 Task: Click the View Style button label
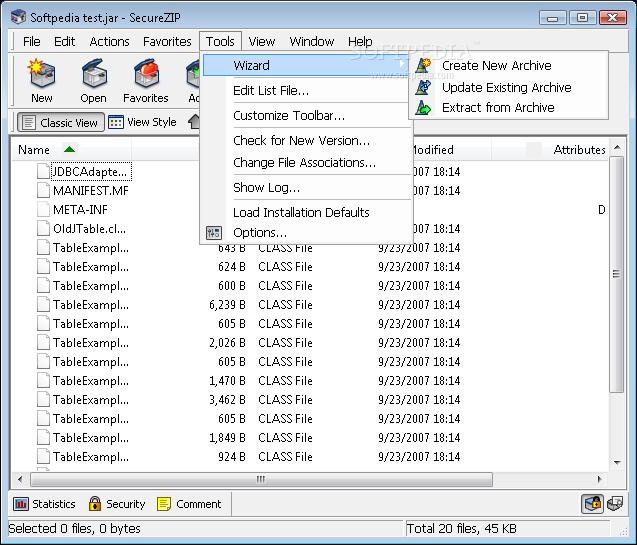pos(152,122)
